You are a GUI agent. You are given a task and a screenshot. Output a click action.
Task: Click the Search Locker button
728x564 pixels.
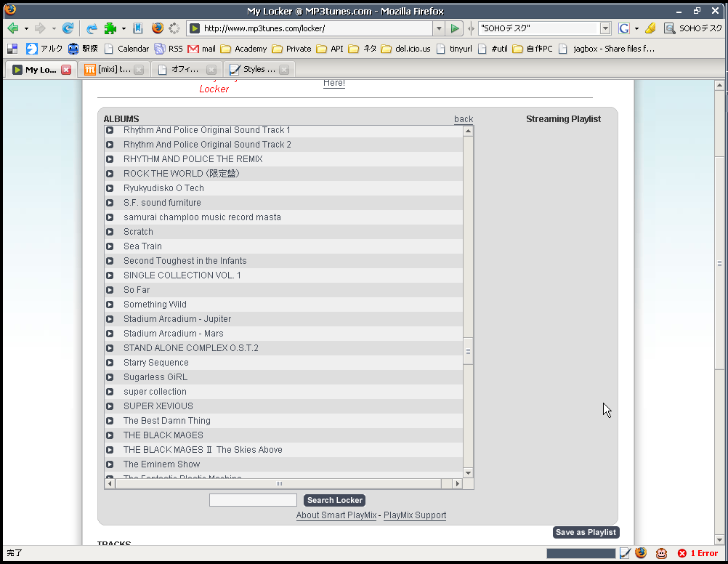coord(334,500)
